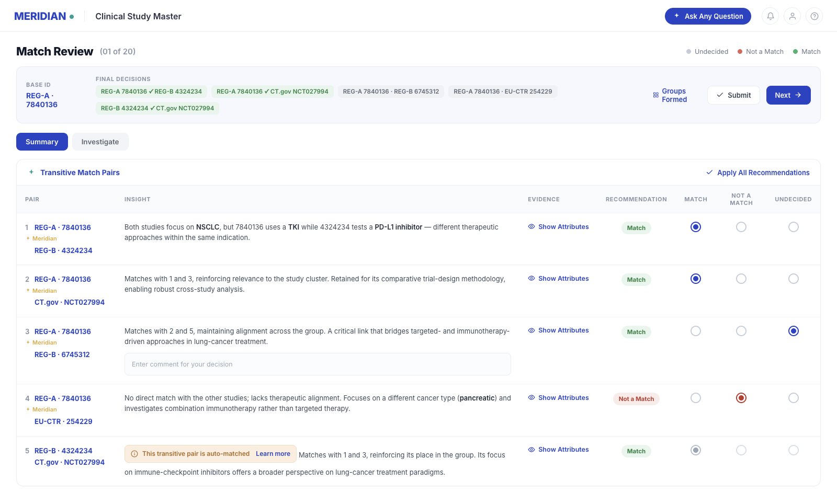Click decision chip REG-A 7840136 ✓ CT.gov NCT027994
The width and height of the screenshot is (837, 504).
tap(273, 91)
